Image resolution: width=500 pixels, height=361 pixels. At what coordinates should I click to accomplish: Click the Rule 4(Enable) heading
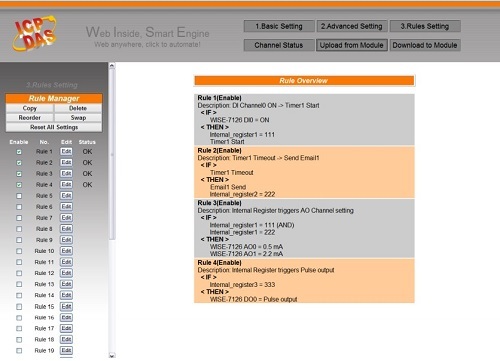coord(219,262)
